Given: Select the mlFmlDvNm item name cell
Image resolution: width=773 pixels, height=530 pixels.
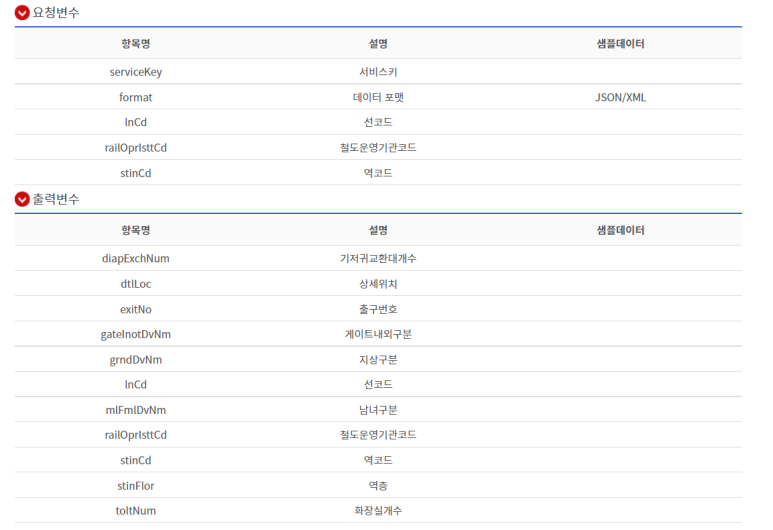Looking at the screenshot, I should 136,410.
